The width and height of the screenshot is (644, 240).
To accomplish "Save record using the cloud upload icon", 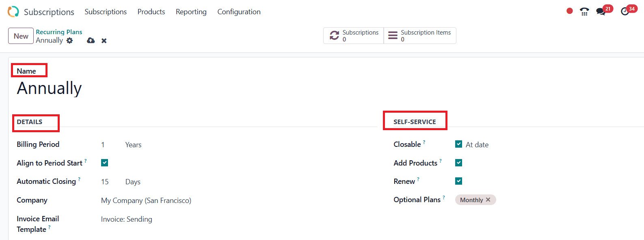I will (x=91, y=41).
